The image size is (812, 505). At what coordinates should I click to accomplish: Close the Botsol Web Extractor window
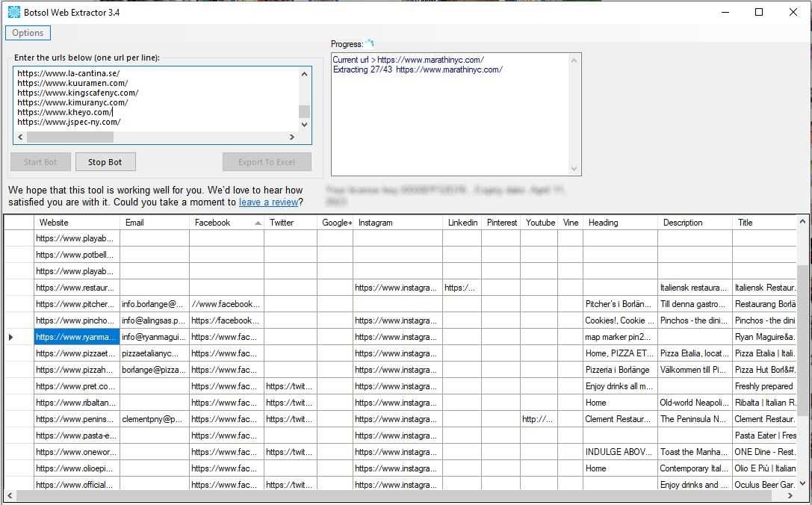coord(793,12)
